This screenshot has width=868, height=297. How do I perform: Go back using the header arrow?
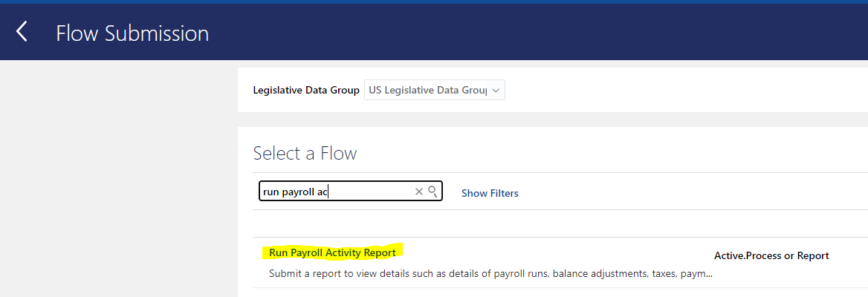(x=22, y=31)
